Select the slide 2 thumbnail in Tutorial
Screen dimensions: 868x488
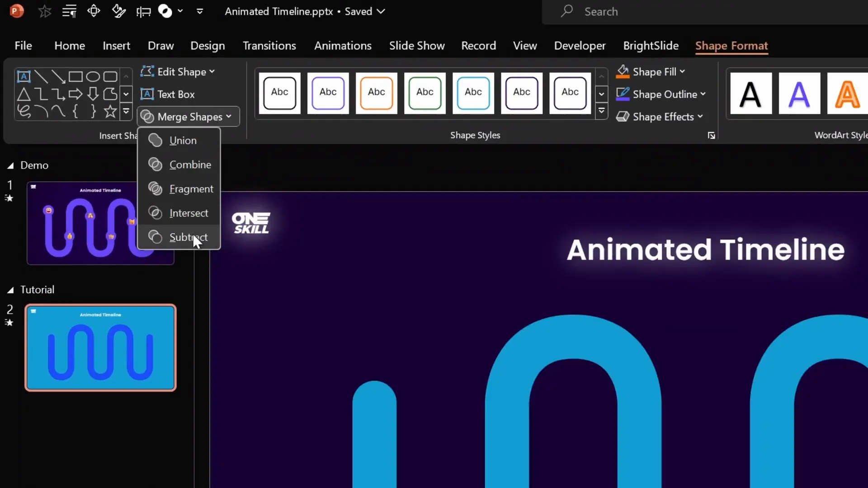tap(100, 347)
